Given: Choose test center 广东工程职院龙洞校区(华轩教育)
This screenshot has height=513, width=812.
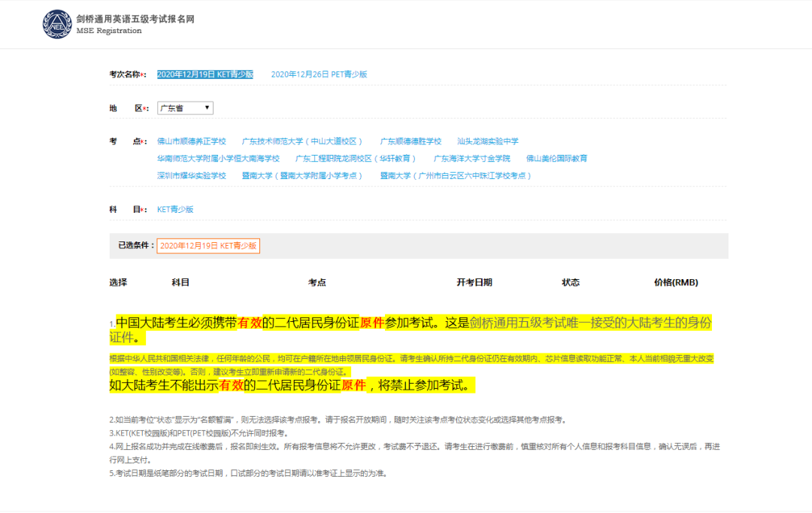Looking at the screenshot, I should click(x=356, y=159).
